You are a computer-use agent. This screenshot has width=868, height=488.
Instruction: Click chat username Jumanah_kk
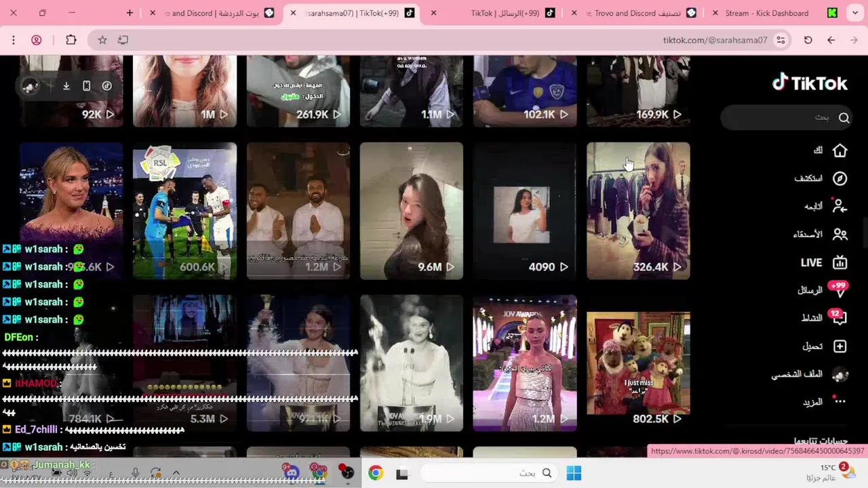point(62,465)
